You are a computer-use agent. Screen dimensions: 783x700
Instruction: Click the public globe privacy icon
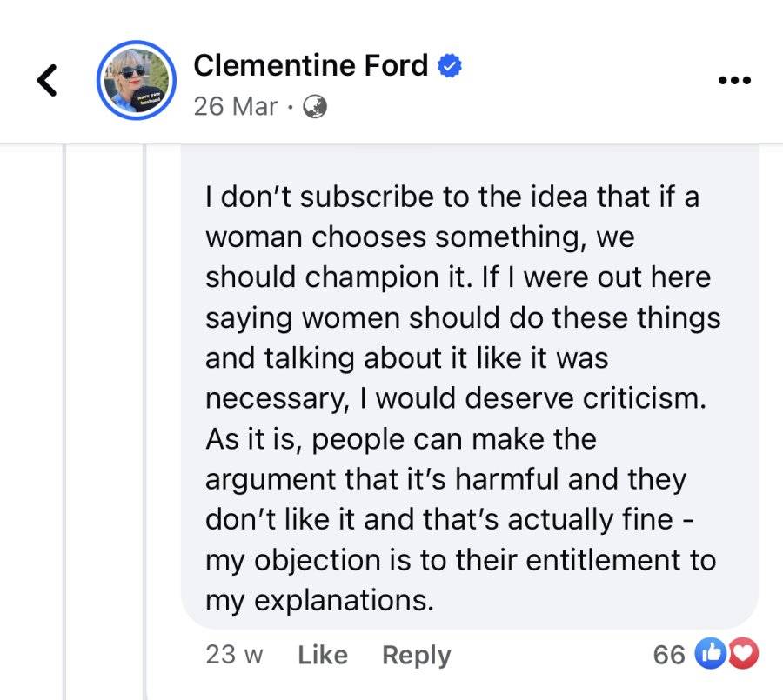point(315,107)
